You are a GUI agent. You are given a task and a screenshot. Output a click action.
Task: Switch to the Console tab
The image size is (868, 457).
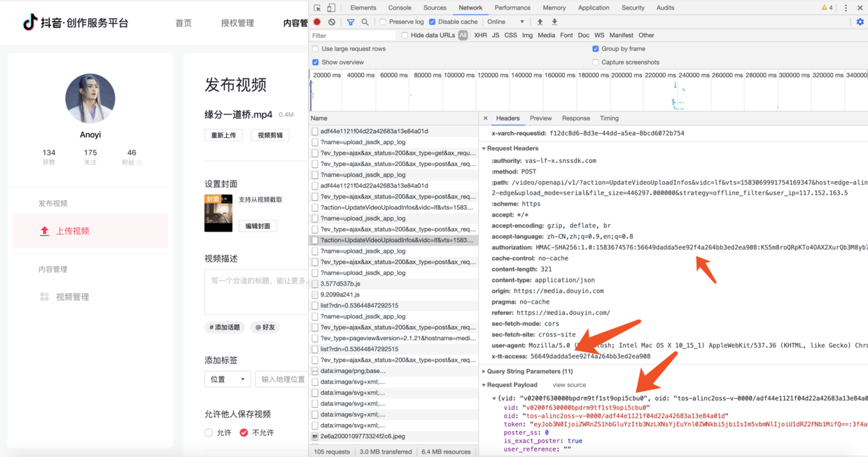click(400, 8)
